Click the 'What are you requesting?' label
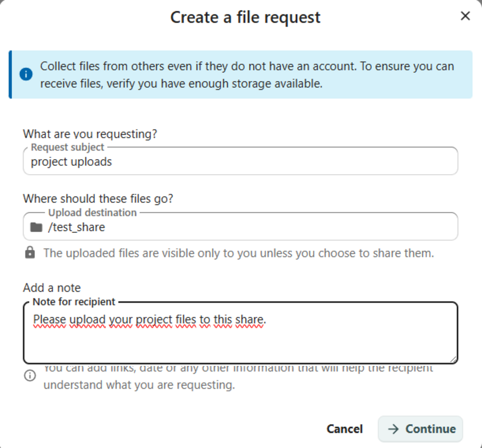Screen dimensions: 482x448 click(x=90, y=134)
